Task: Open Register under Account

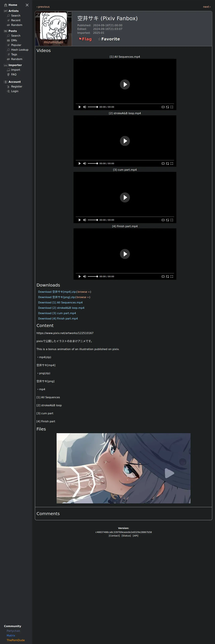Action: click(x=15, y=86)
